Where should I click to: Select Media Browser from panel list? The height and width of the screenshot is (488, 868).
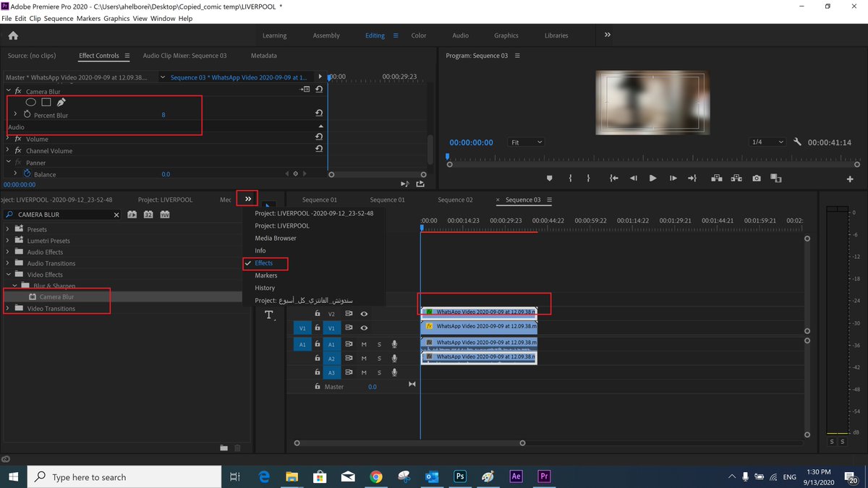pos(276,238)
